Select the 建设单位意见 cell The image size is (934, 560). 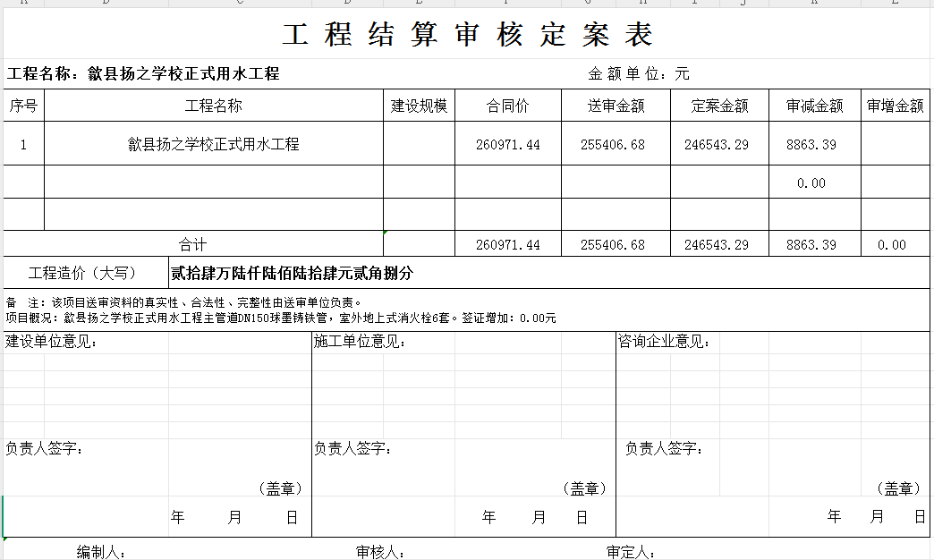[x=52, y=341]
